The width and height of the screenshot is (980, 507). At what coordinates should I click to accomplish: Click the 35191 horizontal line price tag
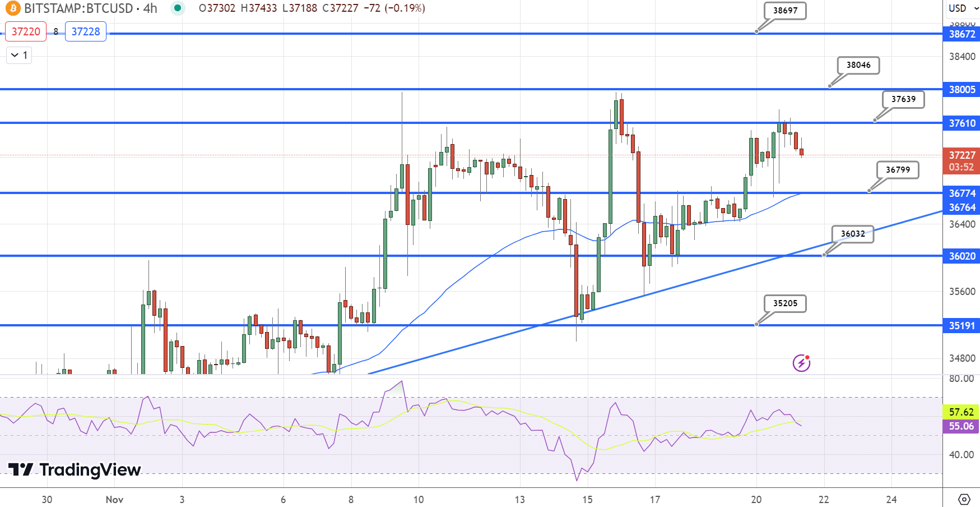[962, 326]
